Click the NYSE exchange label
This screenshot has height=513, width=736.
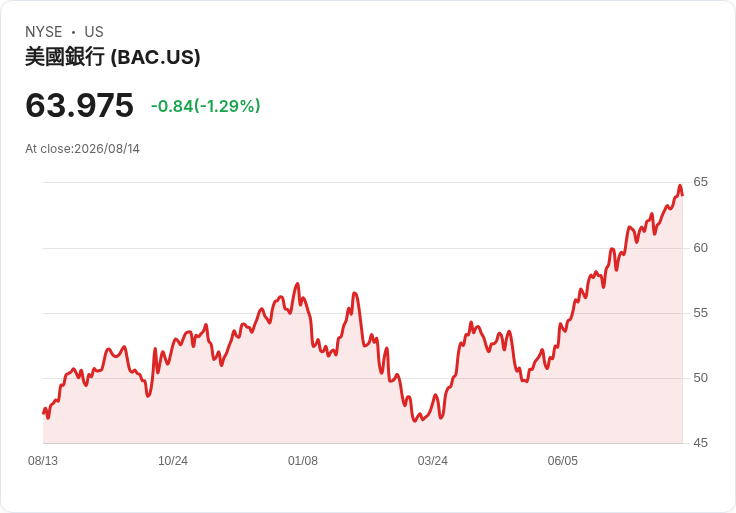click(x=44, y=32)
